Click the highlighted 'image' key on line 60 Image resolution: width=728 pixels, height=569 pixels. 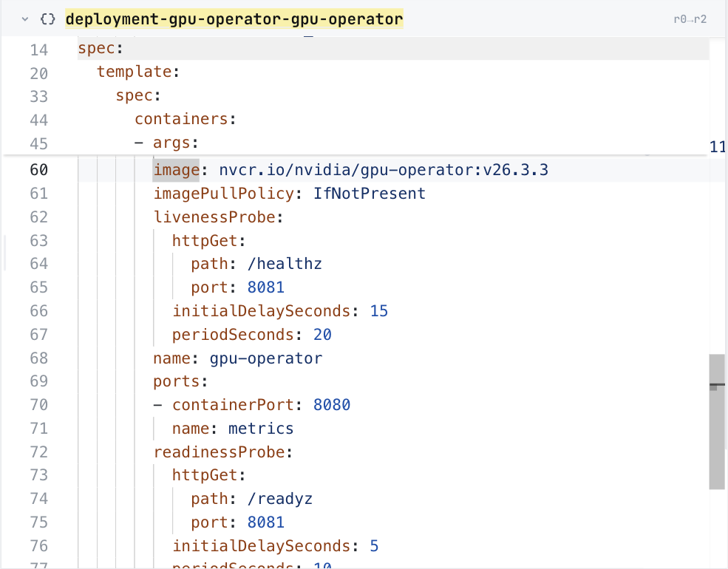[177, 170]
